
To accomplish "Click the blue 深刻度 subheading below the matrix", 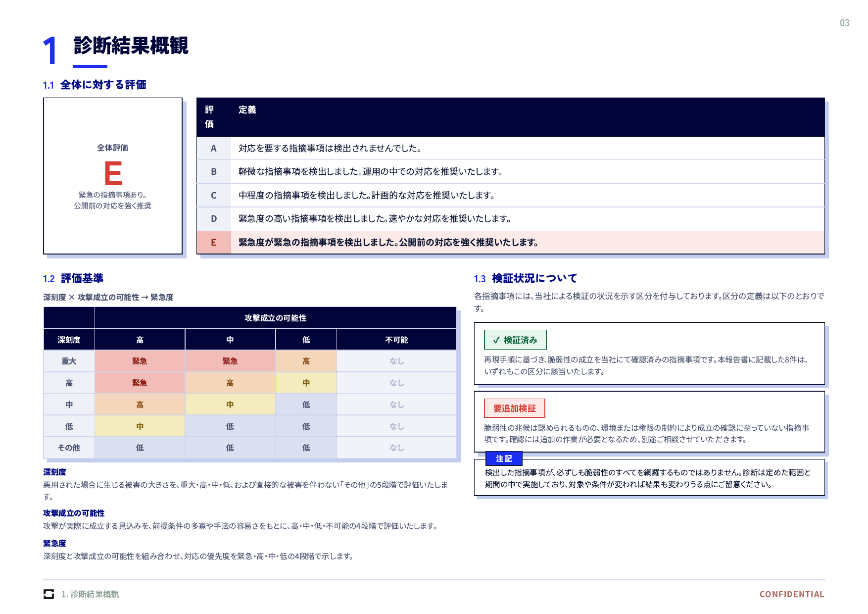I will click(54, 472).
